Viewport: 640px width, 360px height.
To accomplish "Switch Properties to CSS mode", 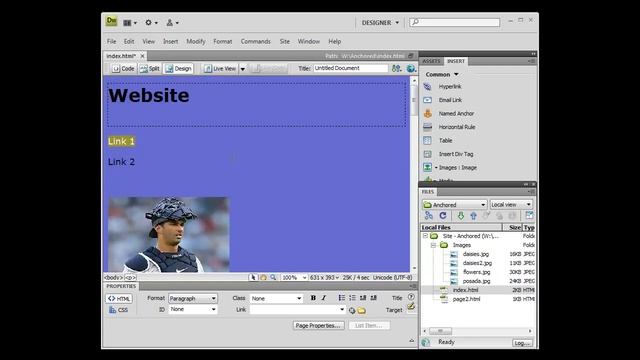I will [119, 310].
